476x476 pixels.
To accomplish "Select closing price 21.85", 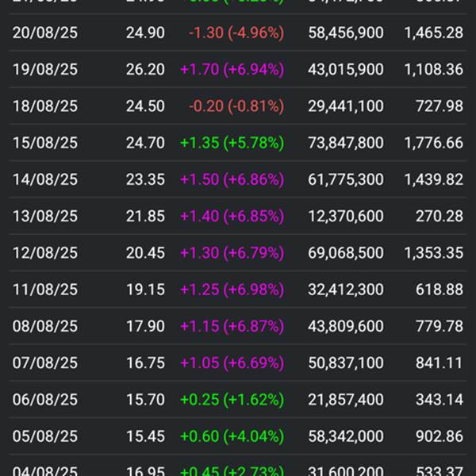I will pyautogui.click(x=145, y=217).
